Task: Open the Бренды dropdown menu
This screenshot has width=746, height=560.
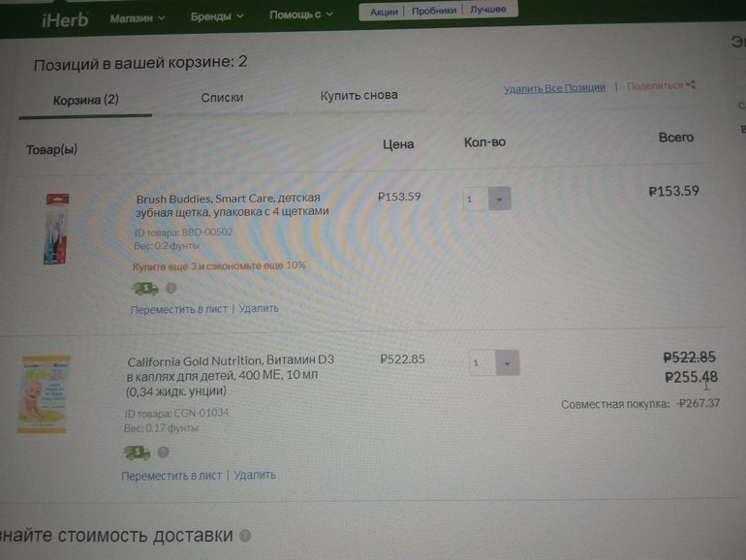Action: [x=217, y=16]
